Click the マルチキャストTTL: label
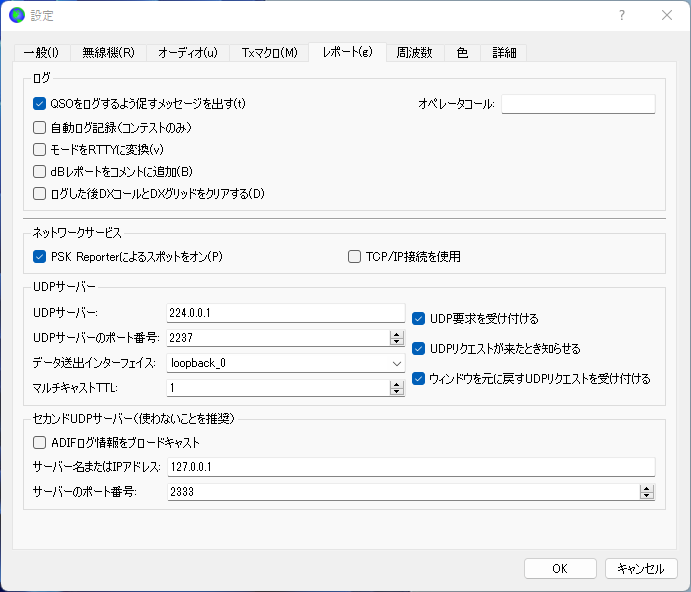Viewport: 691px width, 592px height. 75,388
